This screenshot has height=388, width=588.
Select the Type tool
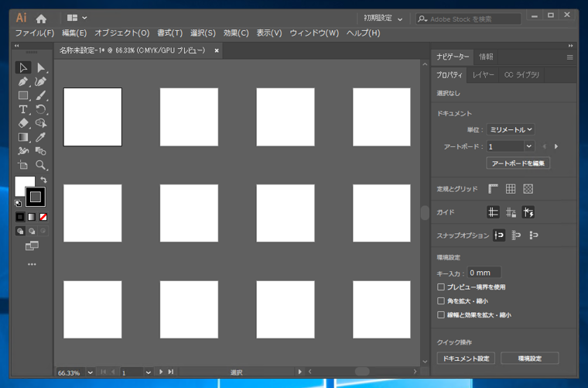tap(23, 110)
